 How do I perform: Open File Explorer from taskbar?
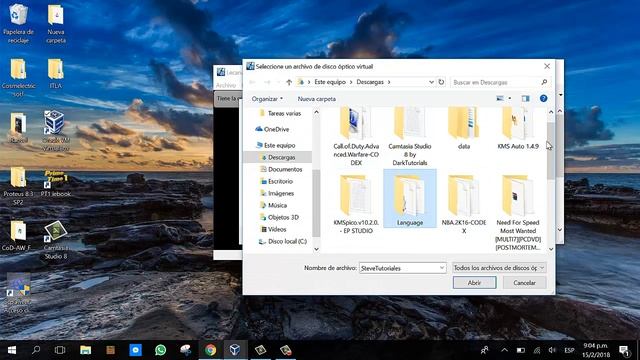coord(85,350)
